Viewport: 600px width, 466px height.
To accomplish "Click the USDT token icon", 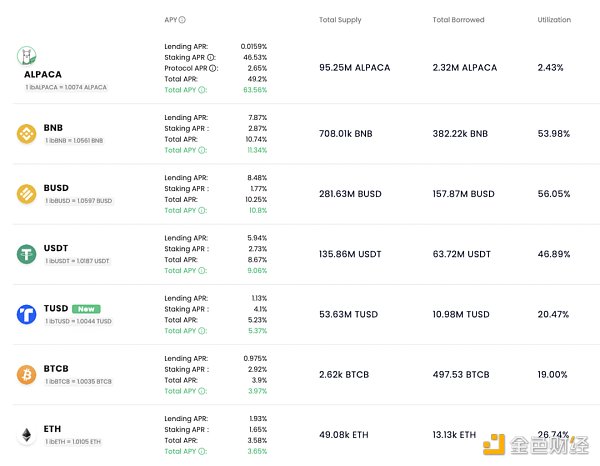I will [27, 254].
